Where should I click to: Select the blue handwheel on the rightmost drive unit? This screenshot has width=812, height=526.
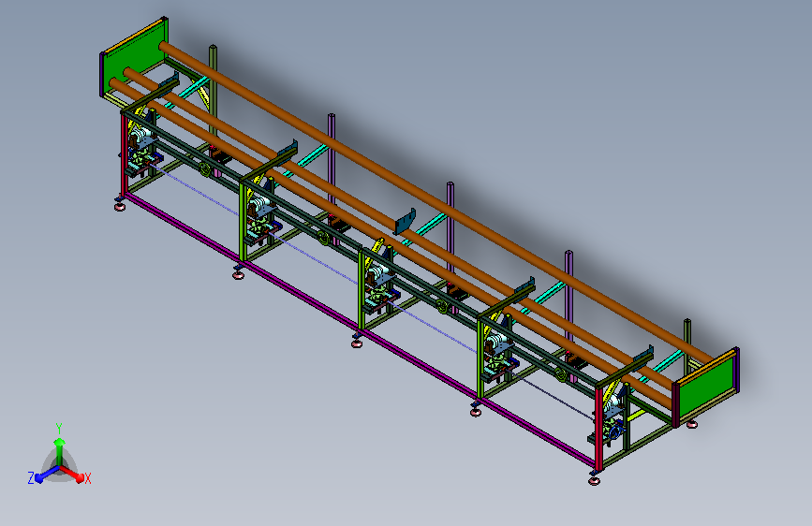(614, 434)
